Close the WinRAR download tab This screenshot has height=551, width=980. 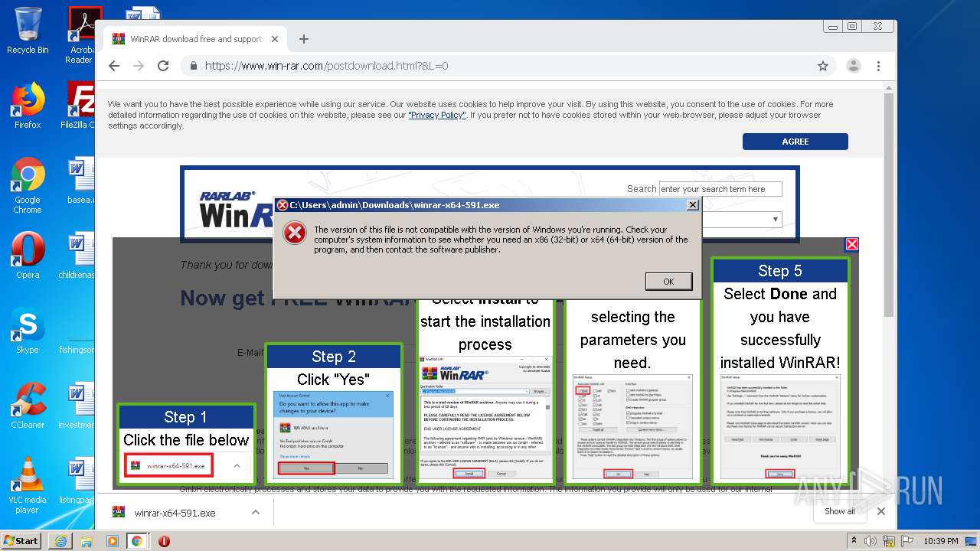[x=275, y=39]
